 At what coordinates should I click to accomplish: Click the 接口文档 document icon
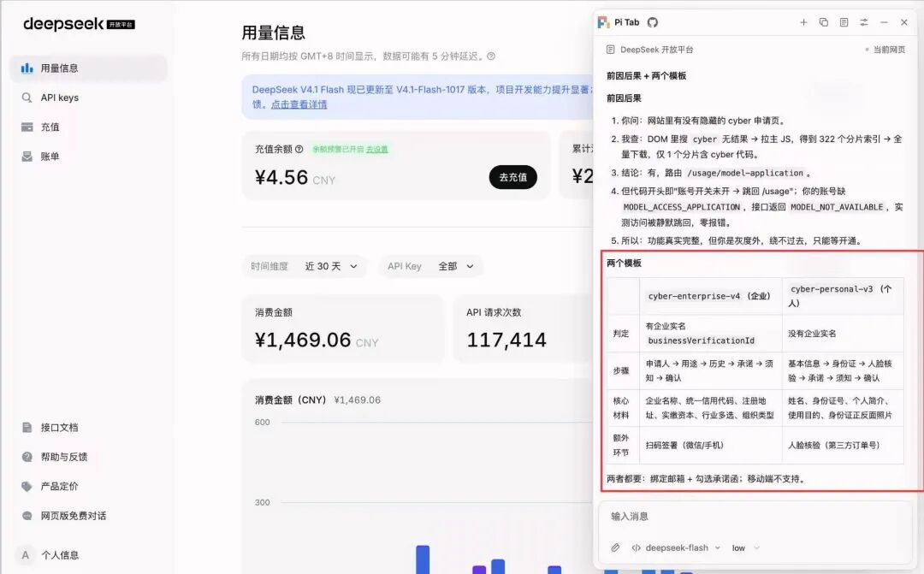tap(27, 427)
